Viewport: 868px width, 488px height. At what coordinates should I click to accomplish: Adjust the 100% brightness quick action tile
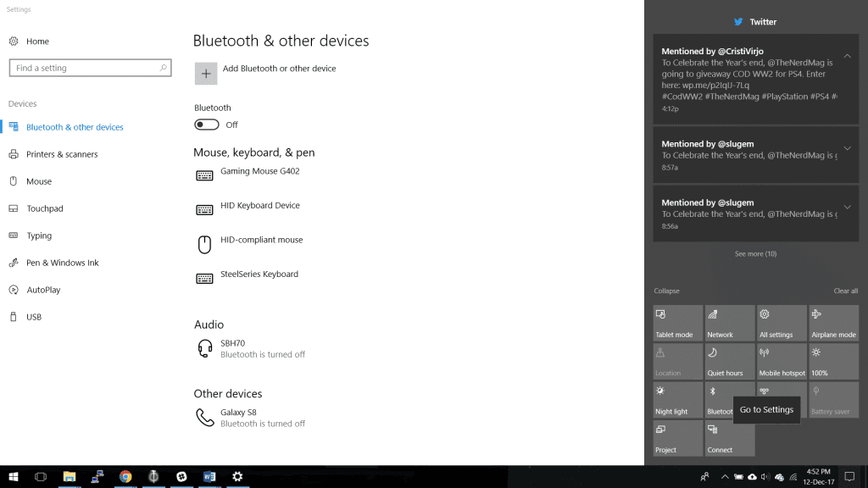click(x=833, y=361)
